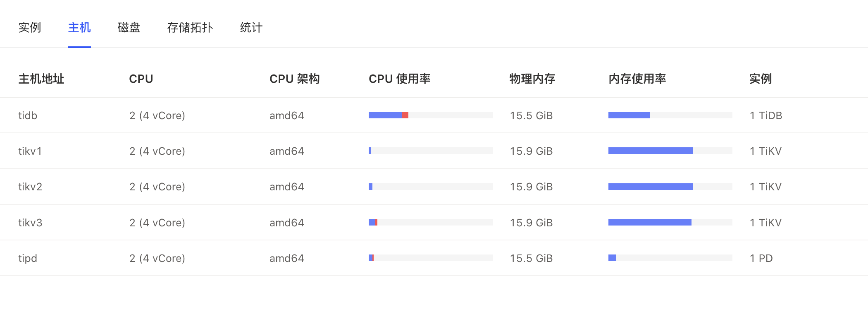868x312 pixels.
Task: Click the tipd memory usage bar
Action: point(670,258)
